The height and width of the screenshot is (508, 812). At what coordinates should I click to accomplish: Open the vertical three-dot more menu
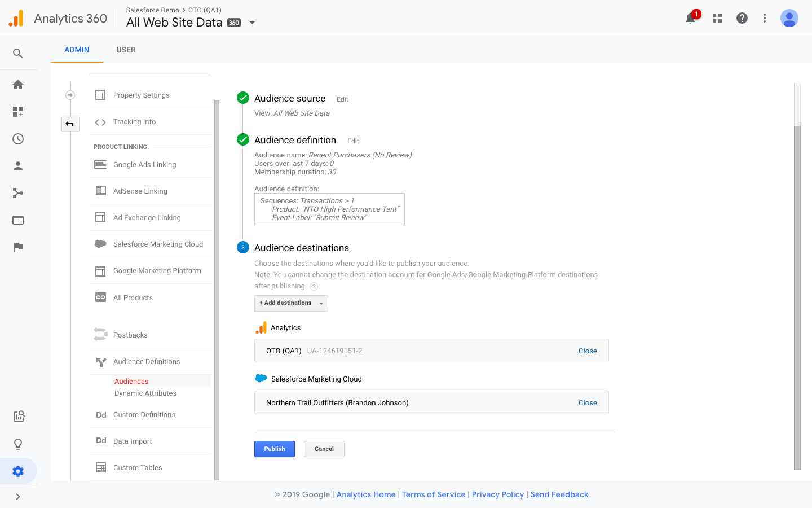click(765, 18)
